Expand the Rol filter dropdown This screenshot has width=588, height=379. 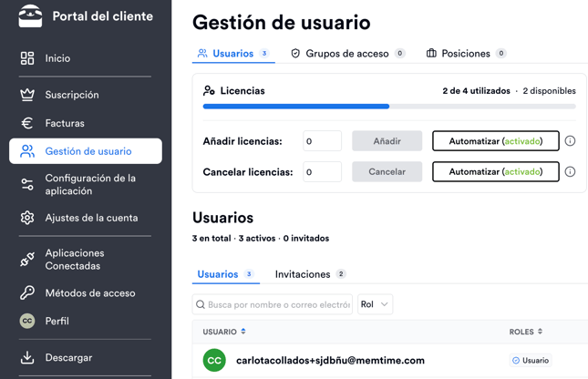(x=375, y=304)
